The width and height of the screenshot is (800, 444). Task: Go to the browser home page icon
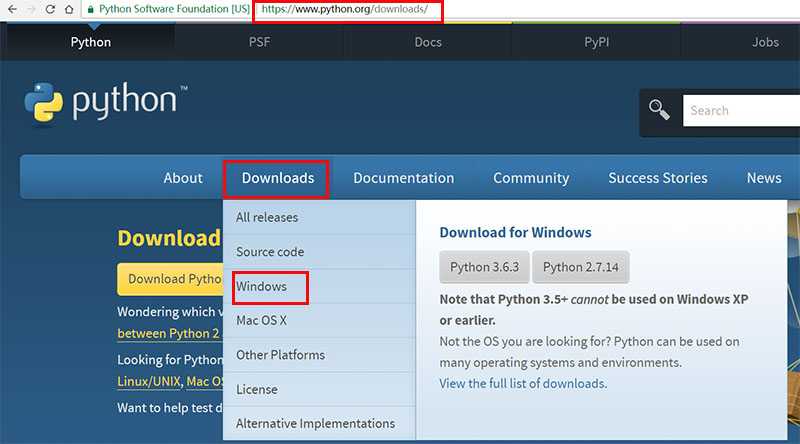(69, 9)
